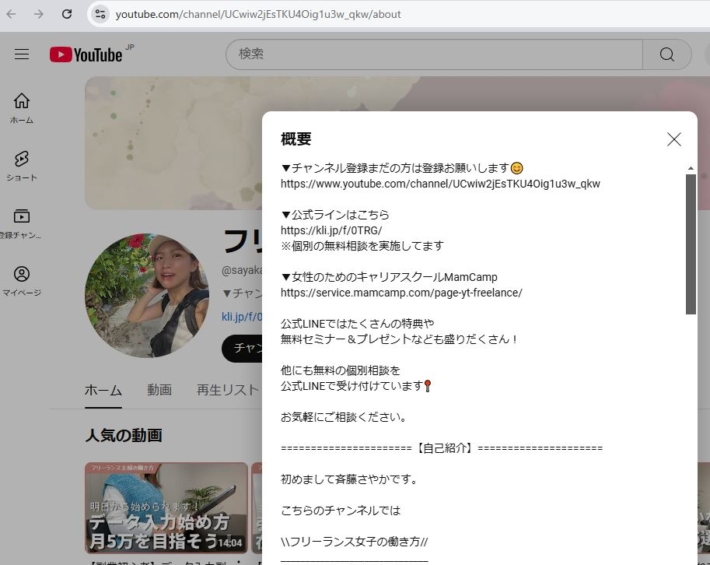
Task: Click the @sayaka channel handle text
Action: pos(241,270)
